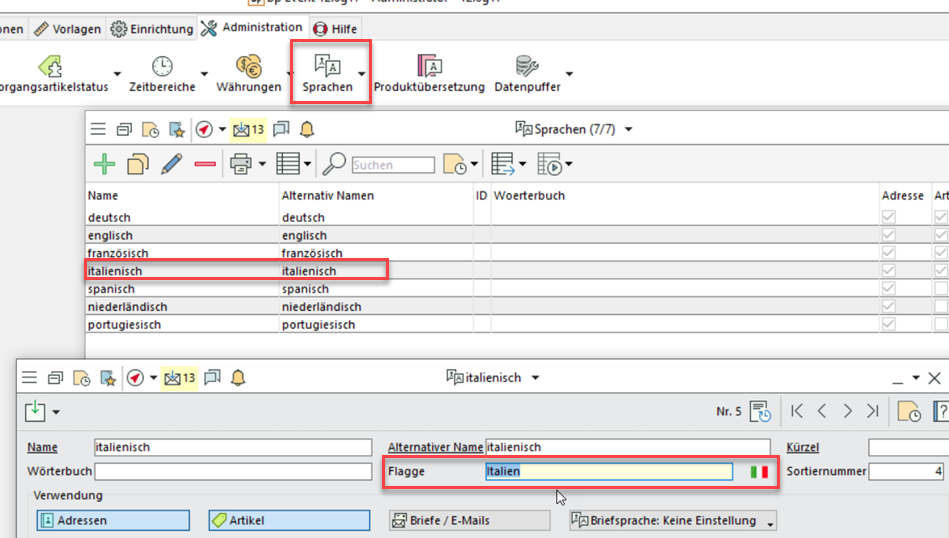The width and height of the screenshot is (949, 538).
Task: Click the Produktübersetzung ribbon button
Action: click(429, 75)
